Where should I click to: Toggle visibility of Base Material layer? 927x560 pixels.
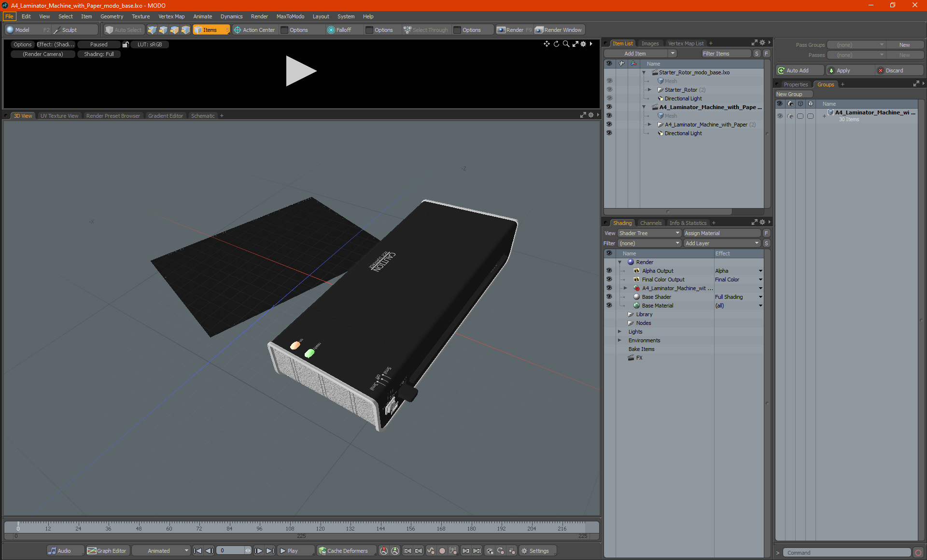[x=609, y=306]
